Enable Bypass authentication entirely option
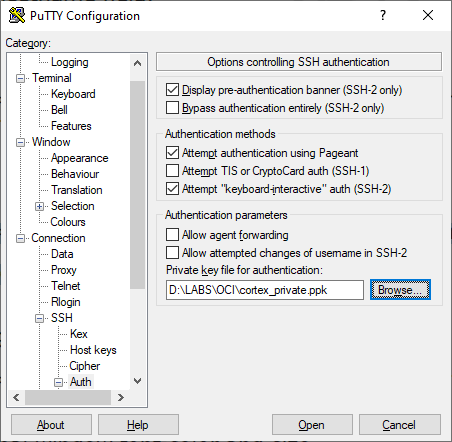The image size is (452, 442). pyautogui.click(x=172, y=108)
